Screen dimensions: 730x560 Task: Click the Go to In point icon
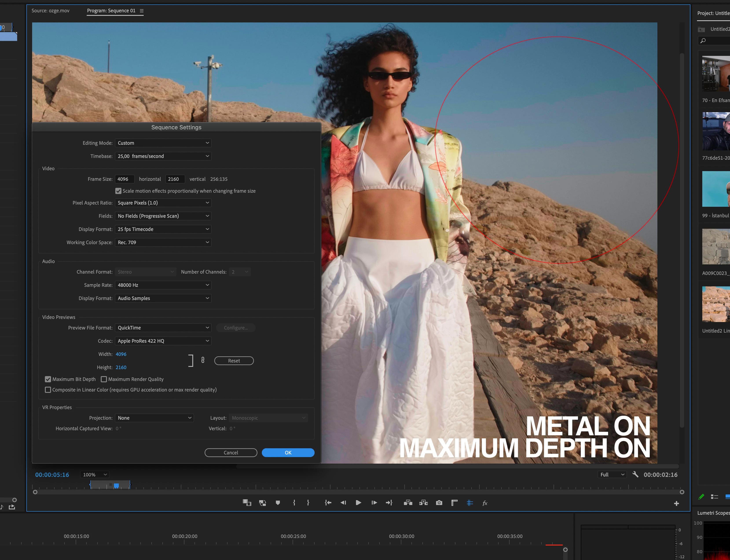pos(328,503)
